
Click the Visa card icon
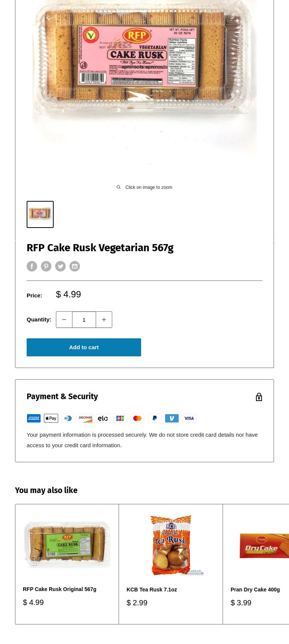(189, 418)
